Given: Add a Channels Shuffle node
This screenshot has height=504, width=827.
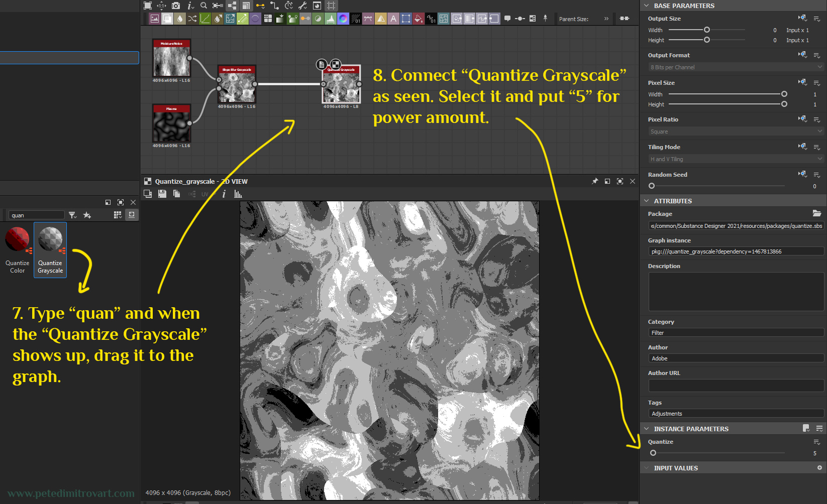Looking at the screenshot, I should pos(192,19).
